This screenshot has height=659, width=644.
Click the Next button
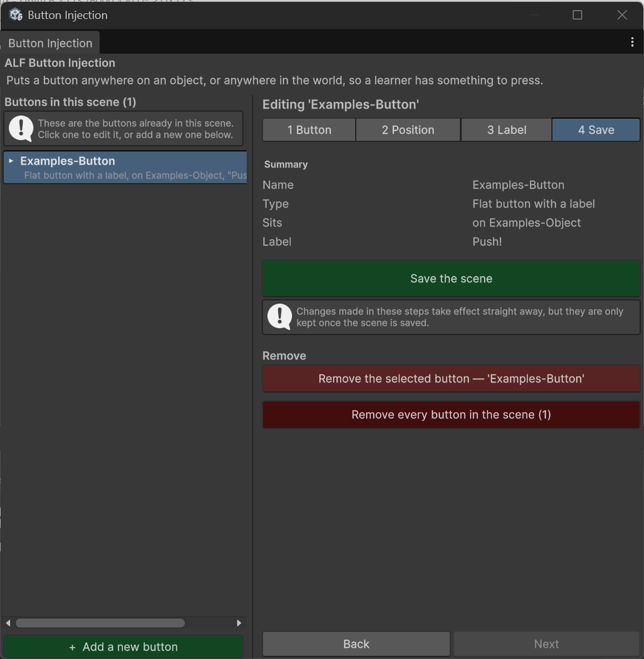546,644
